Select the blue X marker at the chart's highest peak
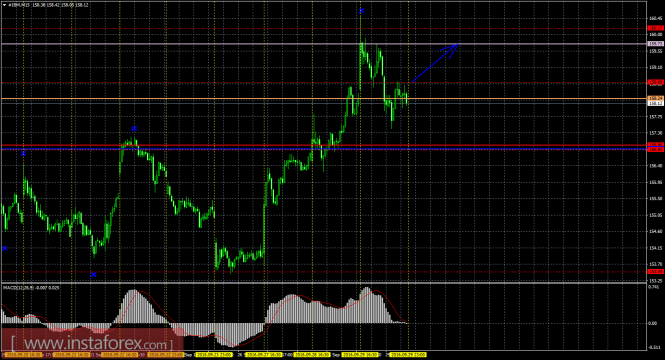This screenshot has height=360, width=665. point(361,11)
